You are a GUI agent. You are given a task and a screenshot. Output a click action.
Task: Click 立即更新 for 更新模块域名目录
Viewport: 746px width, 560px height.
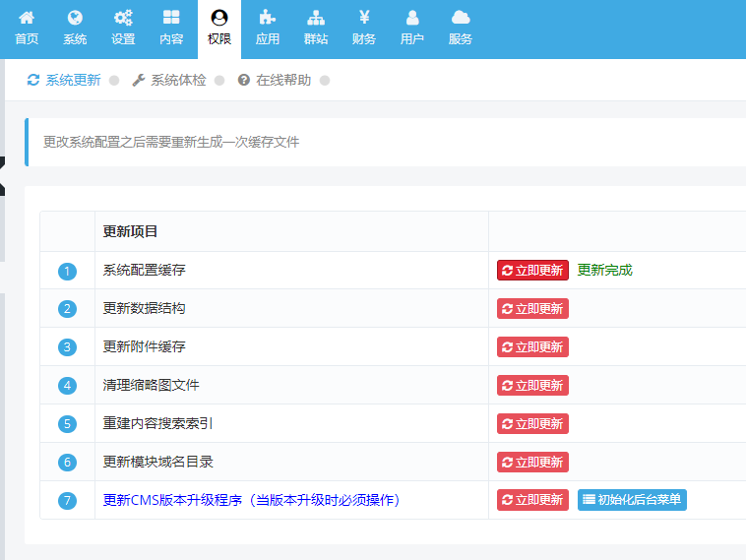click(532, 462)
